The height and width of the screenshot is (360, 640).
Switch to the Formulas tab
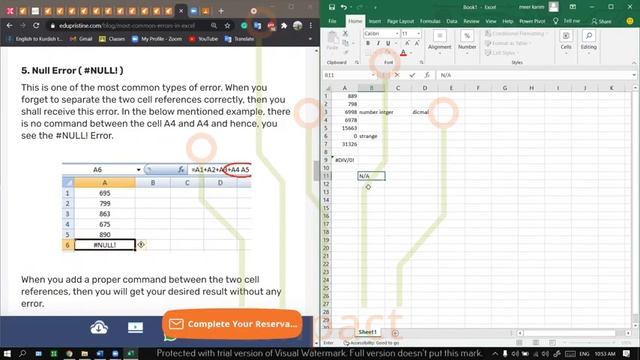pos(430,21)
